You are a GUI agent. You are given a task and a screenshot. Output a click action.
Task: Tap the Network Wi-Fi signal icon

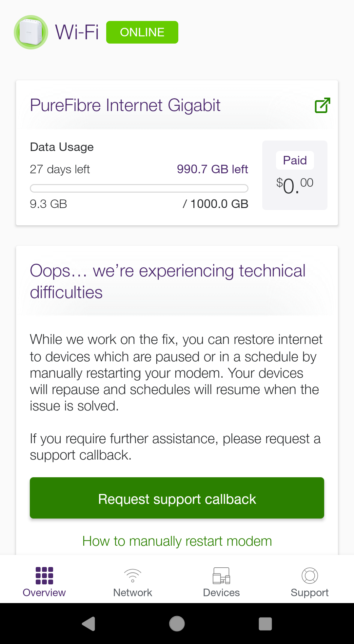(x=133, y=576)
